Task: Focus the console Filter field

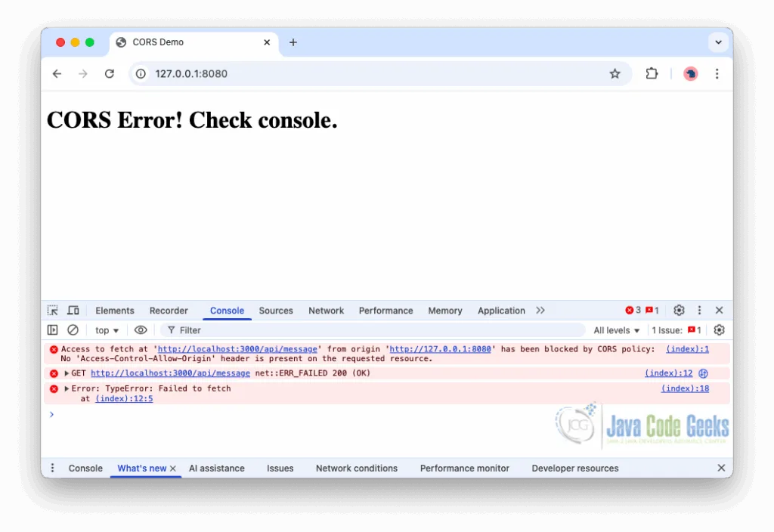Action: (373, 330)
